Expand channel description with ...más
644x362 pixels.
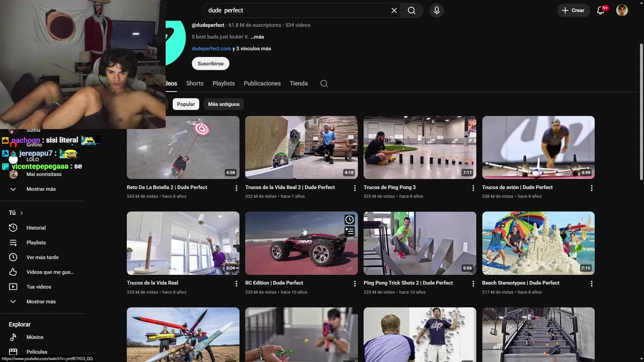coord(257,37)
